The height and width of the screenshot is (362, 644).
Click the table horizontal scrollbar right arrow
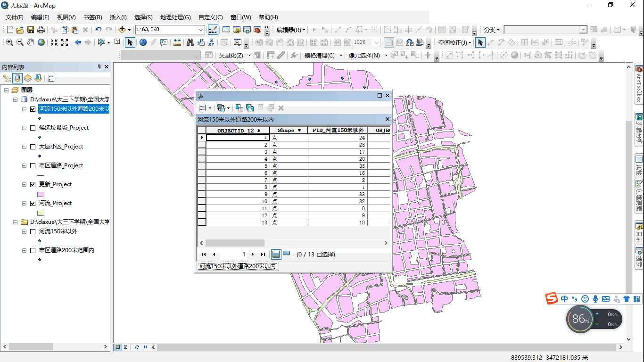click(386, 243)
